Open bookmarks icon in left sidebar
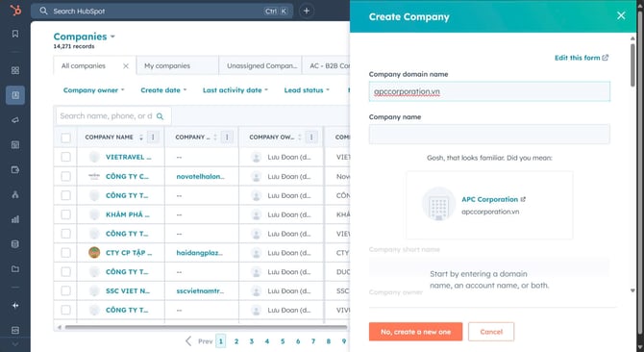The width and height of the screenshot is (644, 352). [15, 34]
